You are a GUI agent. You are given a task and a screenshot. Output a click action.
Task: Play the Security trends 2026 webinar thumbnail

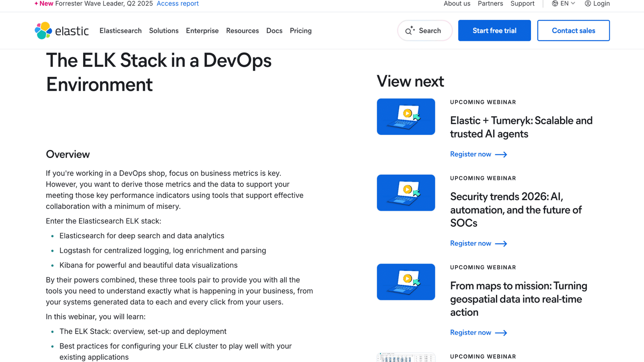tap(406, 192)
